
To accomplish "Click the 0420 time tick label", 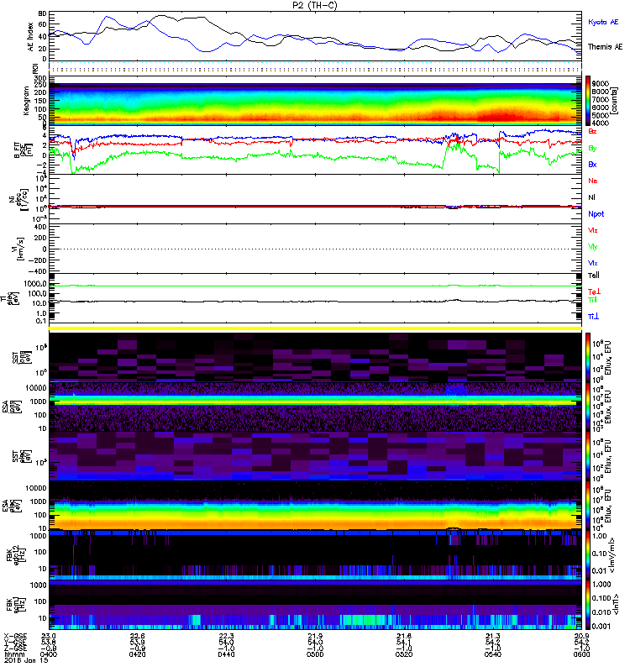I will (137, 654).
